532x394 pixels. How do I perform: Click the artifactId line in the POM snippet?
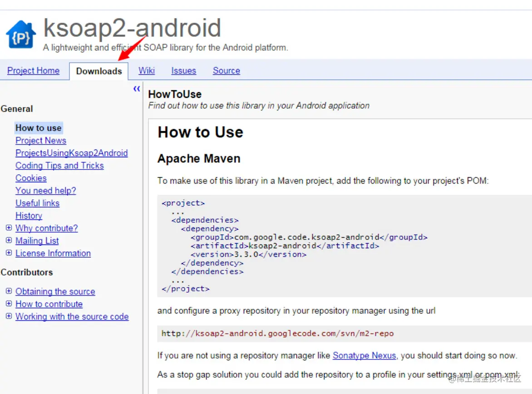tap(285, 245)
